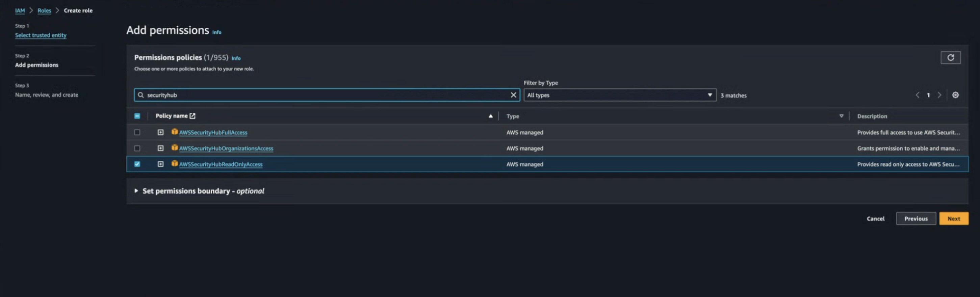Click the Next button

953,219
